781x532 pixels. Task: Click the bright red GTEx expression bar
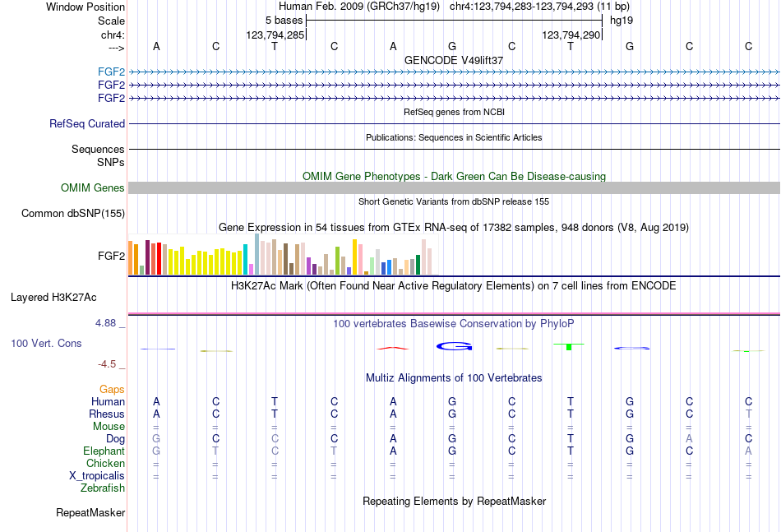159,258
